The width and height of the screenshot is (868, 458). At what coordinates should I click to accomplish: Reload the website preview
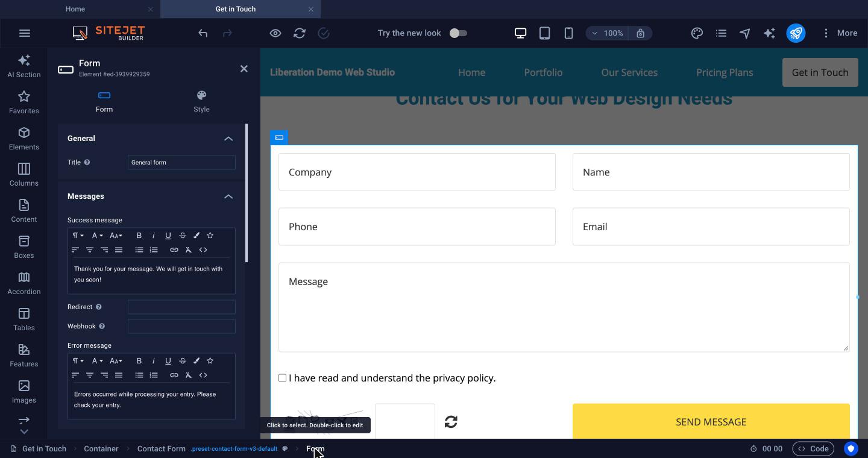300,33
